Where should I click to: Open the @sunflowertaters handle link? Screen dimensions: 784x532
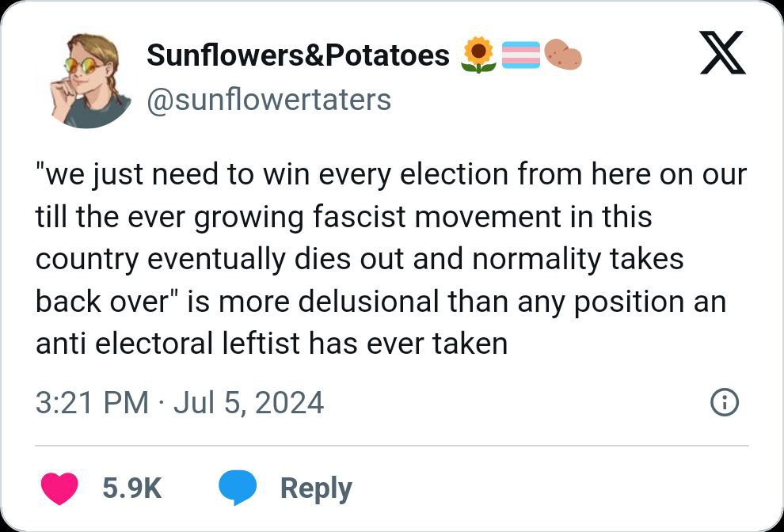click(268, 100)
